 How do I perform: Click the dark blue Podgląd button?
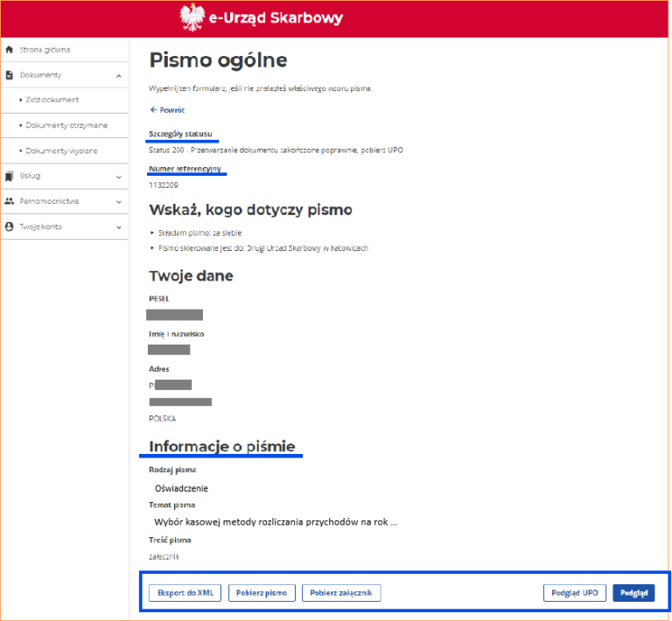click(x=633, y=593)
